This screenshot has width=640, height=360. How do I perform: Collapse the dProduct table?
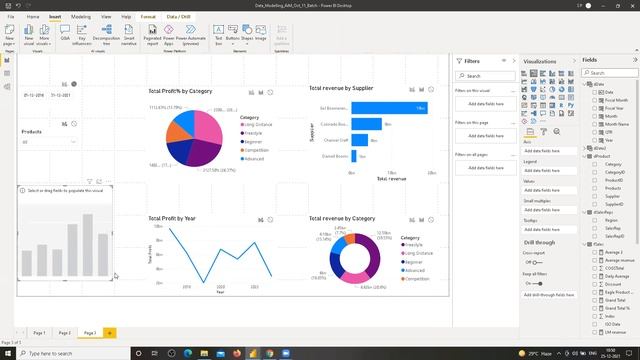(x=584, y=156)
